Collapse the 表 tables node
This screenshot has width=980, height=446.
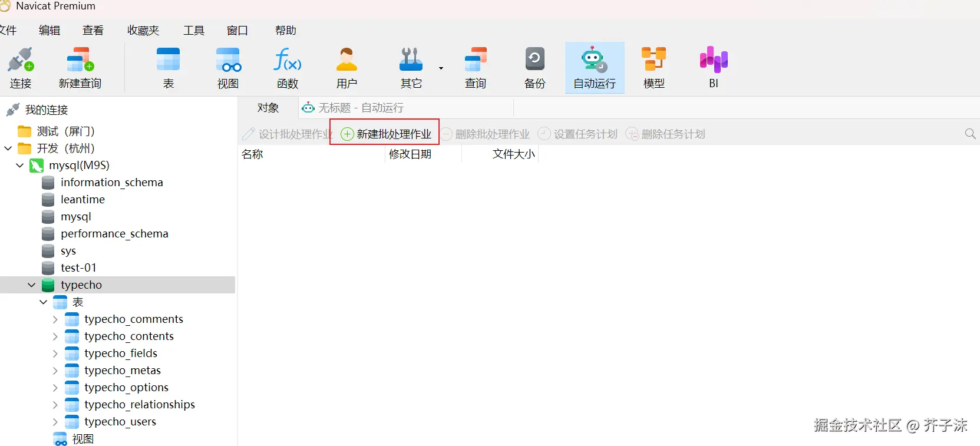click(x=44, y=302)
